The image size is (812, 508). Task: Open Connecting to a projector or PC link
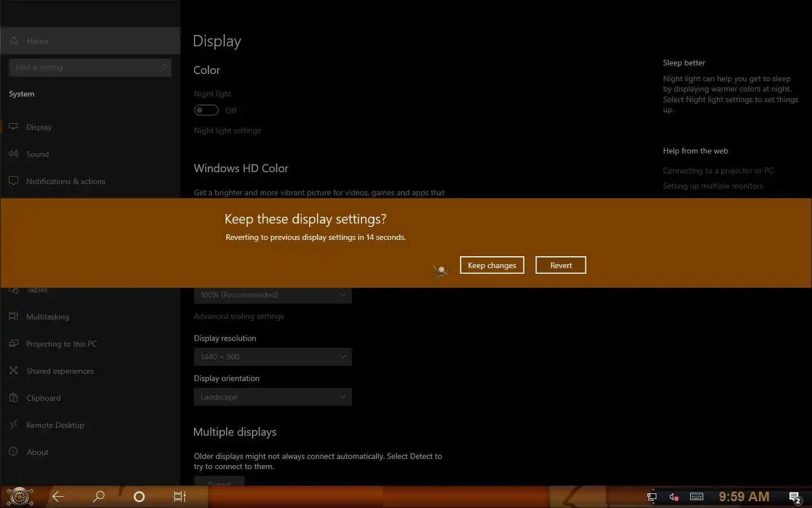coord(718,170)
